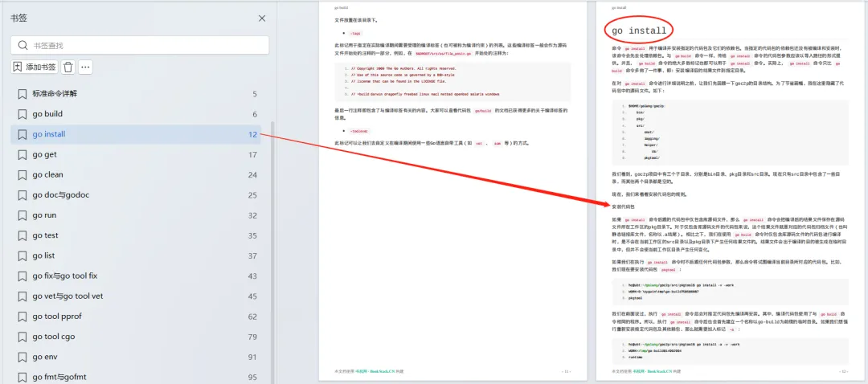Image resolution: width=868 pixels, height=384 pixels.
Task: Click bookmark icon beside go list
Action: (23, 255)
